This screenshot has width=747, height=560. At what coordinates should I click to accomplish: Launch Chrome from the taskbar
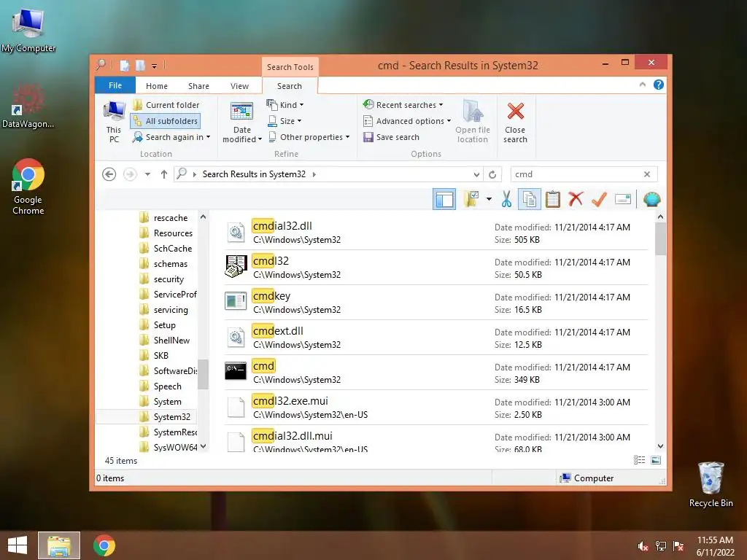pos(104,545)
